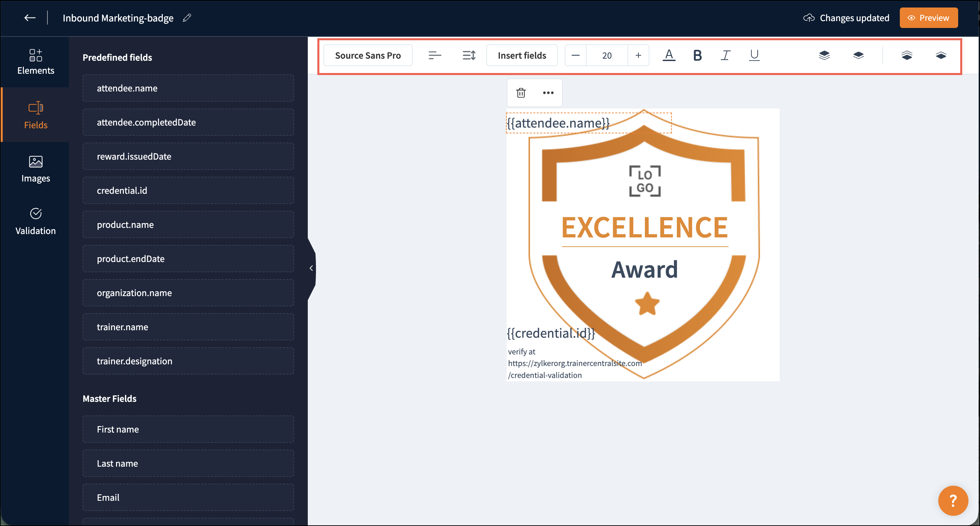Toggle underline formatting

click(754, 56)
